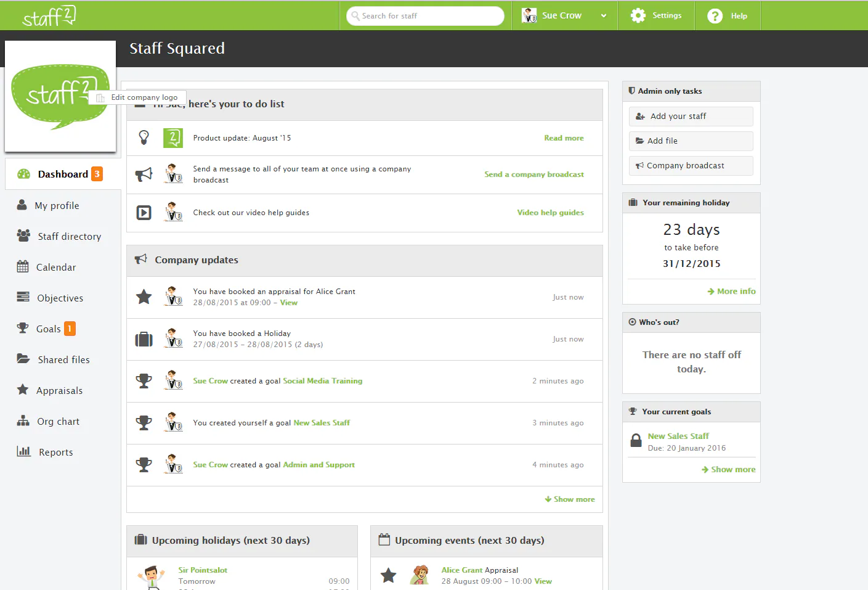The image size is (868, 590).
Task: Switch to the Dashboard tab
Action: [x=62, y=174]
